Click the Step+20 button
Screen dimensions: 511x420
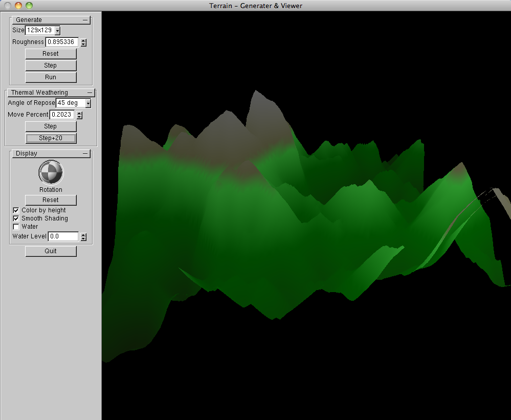click(x=51, y=139)
